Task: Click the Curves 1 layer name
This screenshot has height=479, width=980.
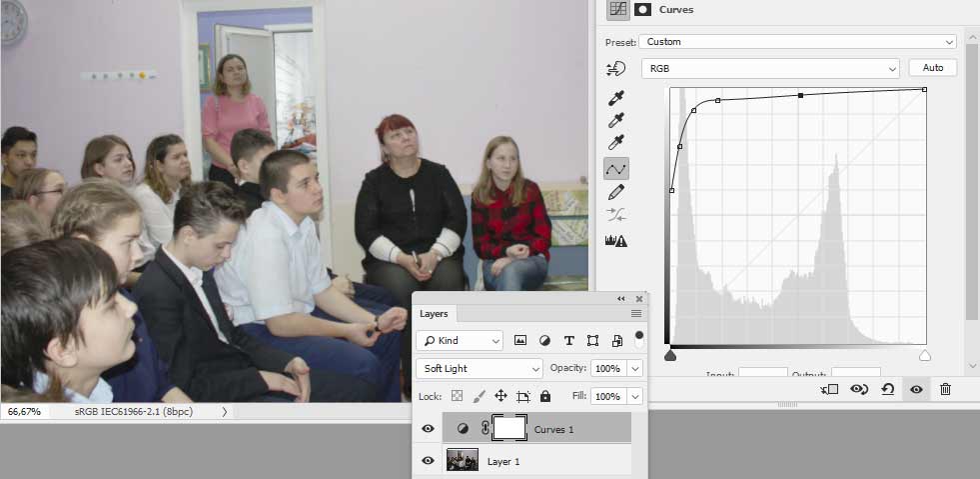Action: (553, 430)
